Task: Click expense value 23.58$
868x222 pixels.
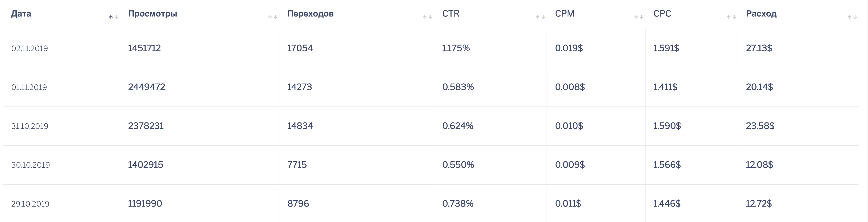Action: [x=760, y=126]
